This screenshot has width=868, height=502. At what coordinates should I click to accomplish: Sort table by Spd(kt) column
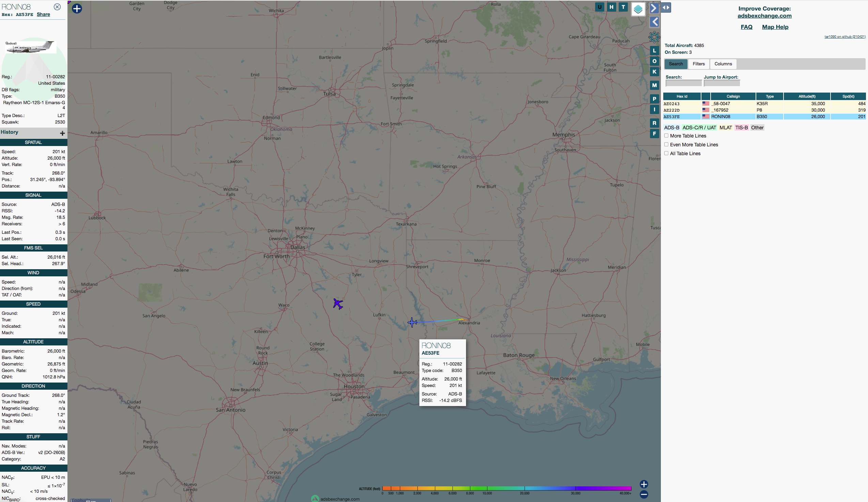[x=848, y=96]
